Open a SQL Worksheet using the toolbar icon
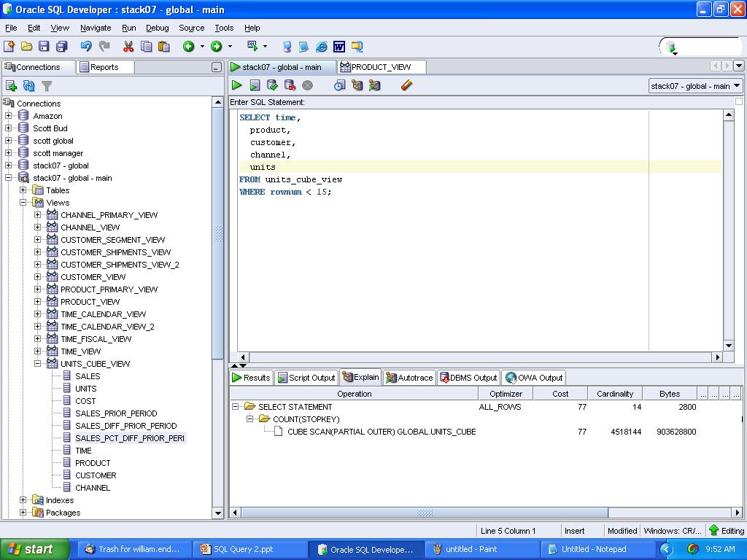The width and height of the screenshot is (747, 560). [x=252, y=46]
